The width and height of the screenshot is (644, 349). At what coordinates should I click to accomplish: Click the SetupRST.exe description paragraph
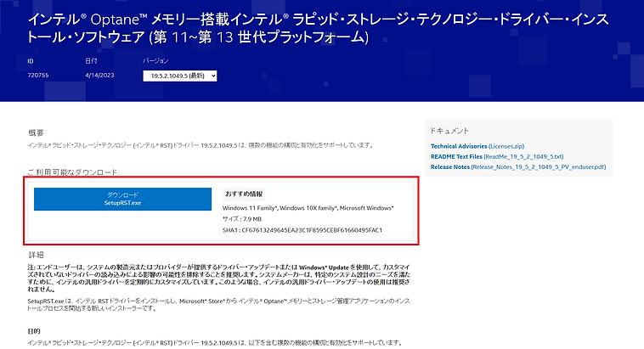click(x=219, y=305)
